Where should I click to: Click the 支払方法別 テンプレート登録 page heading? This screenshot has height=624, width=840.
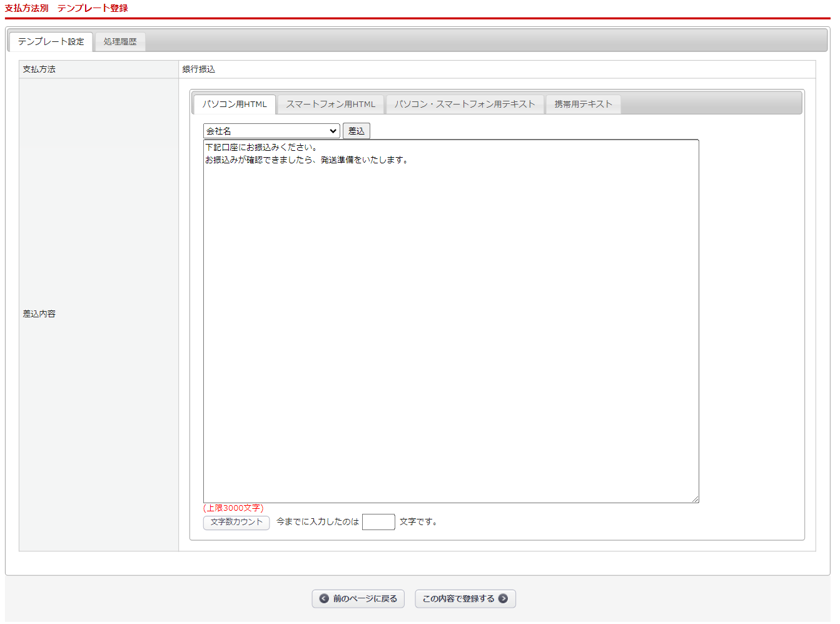coord(66,8)
